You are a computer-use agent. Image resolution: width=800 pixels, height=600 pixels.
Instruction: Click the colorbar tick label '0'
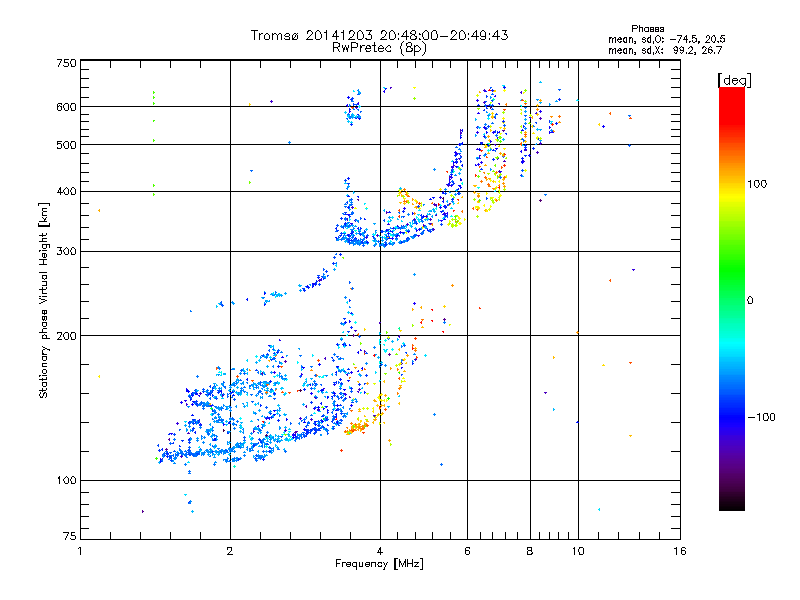[749, 301]
